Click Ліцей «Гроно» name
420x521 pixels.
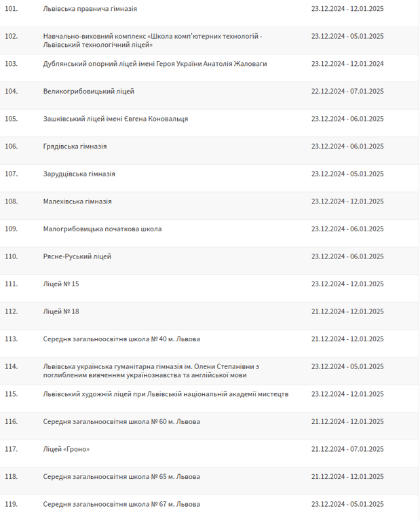(x=66, y=449)
